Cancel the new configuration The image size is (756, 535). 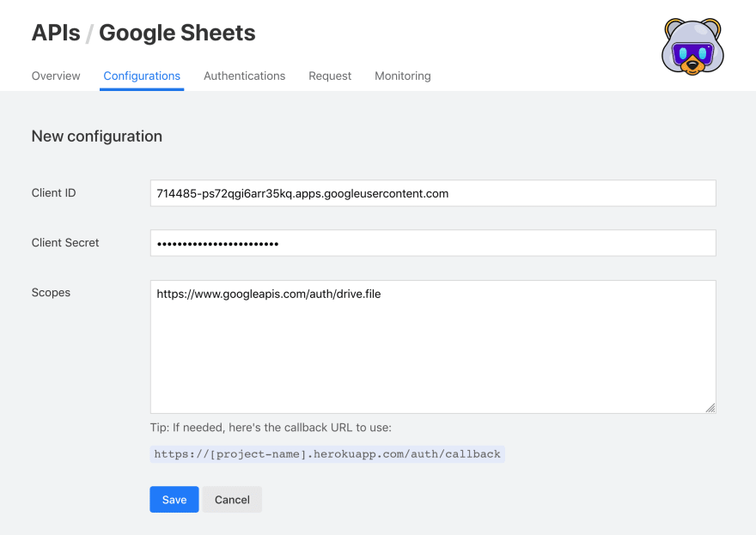pos(232,499)
